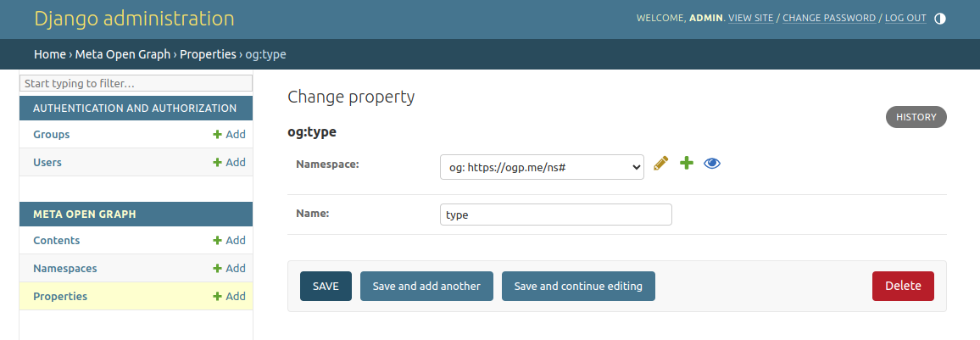View selected namespace via eye icon
This screenshot has width=980, height=340.
click(712, 164)
